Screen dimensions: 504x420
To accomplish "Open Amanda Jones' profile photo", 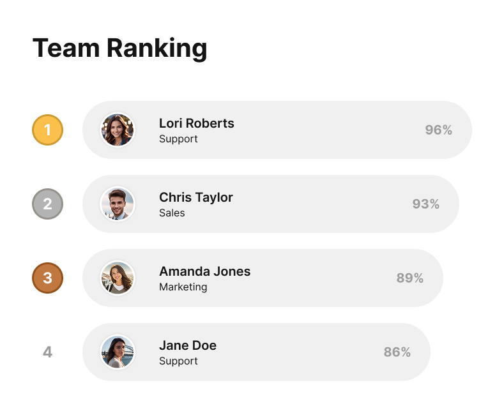I will 118,278.
